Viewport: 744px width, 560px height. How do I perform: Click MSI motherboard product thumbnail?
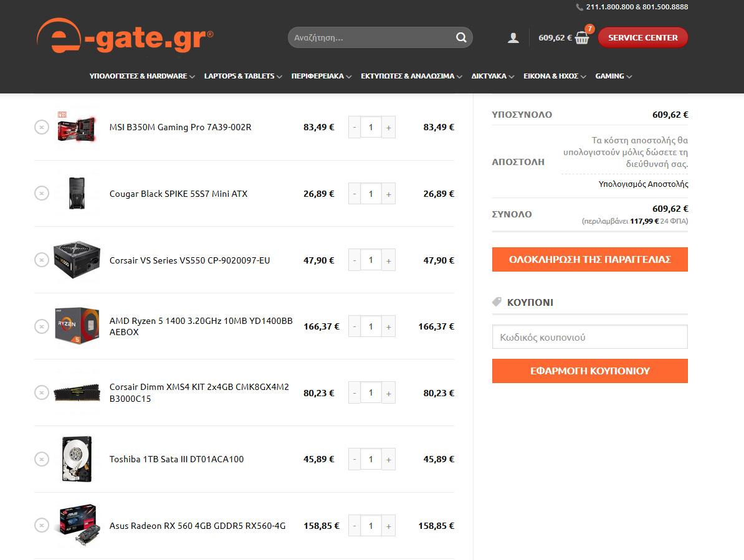(77, 126)
